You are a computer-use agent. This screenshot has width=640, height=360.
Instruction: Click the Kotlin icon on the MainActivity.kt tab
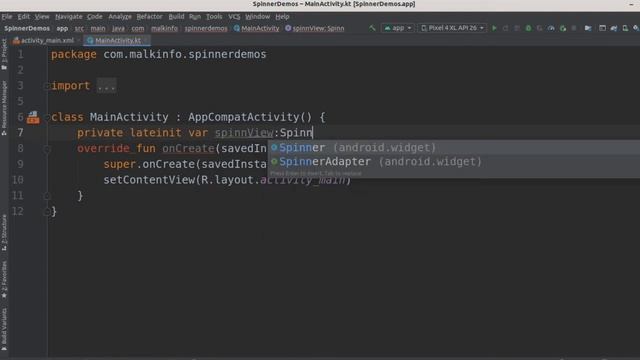coord(90,40)
